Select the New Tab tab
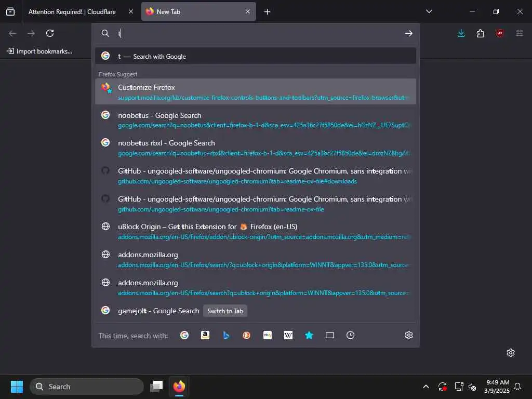This screenshot has width=532, height=399. pyautogui.click(x=198, y=11)
